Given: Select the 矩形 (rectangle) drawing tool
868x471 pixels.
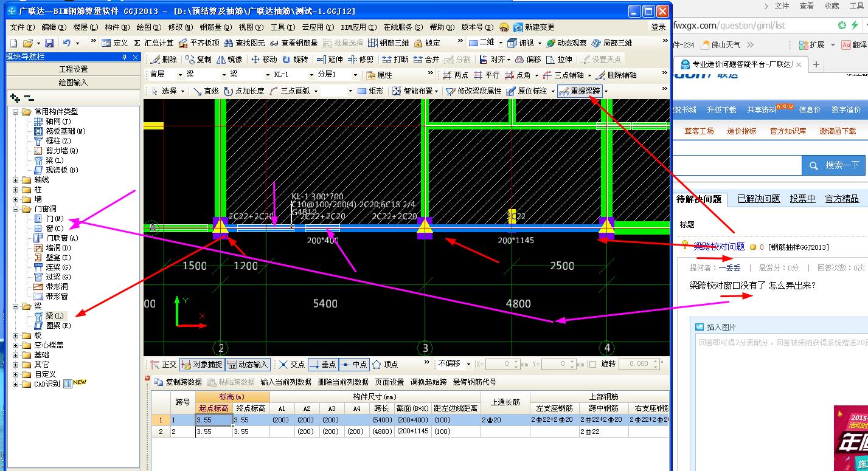Looking at the screenshot, I should [x=370, y=91].
